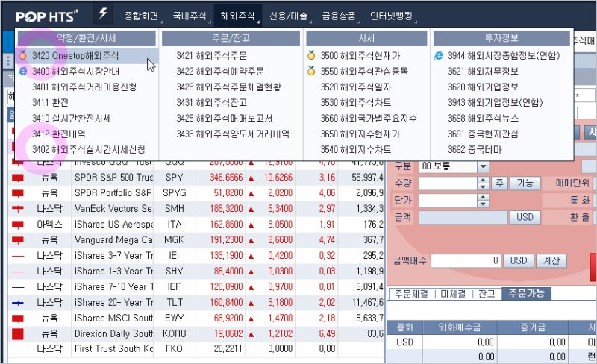Viewport: 597px width, 364px height.
Task: Open 3410 실시간환전시세
Action: tap(72, 118)
